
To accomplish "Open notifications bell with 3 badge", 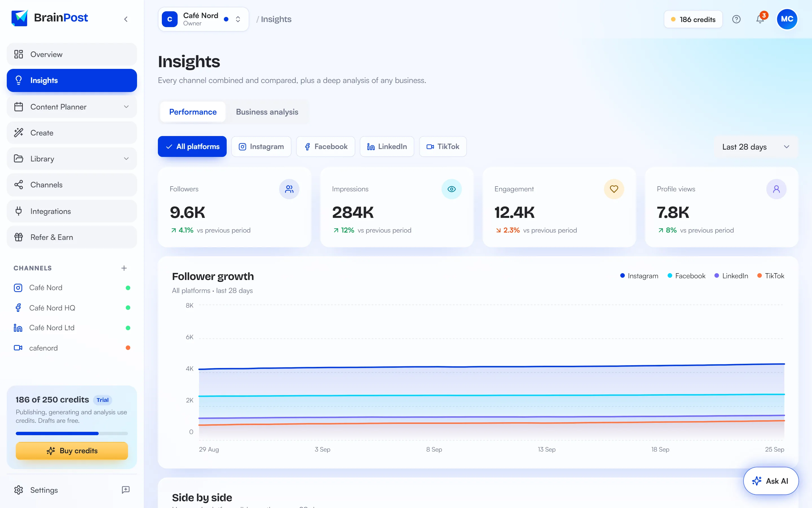I will [761, 19].
